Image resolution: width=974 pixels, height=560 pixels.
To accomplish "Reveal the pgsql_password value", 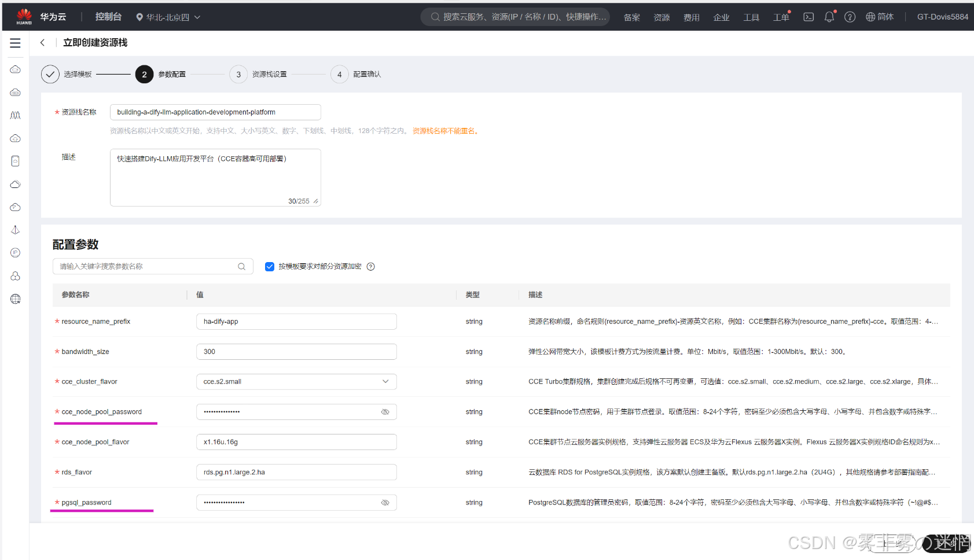I will coord(385,503).
